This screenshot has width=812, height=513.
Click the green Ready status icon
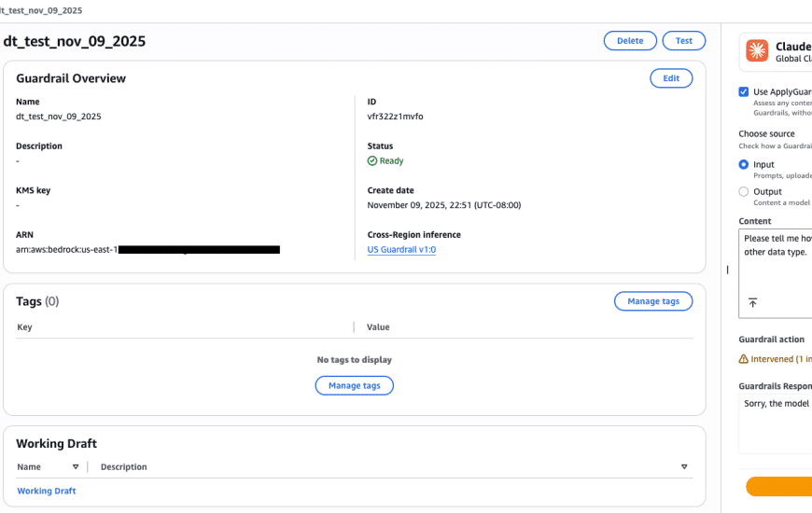pos(372,160)
